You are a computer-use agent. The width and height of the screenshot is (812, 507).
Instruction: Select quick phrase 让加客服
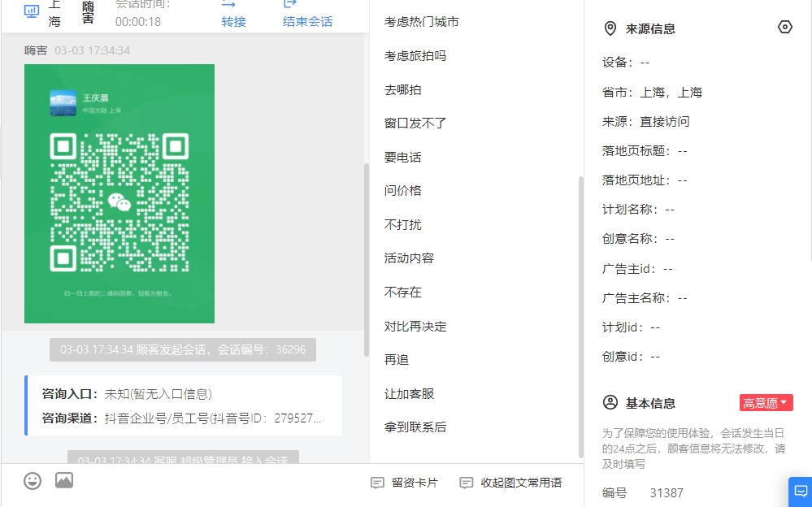409,394
